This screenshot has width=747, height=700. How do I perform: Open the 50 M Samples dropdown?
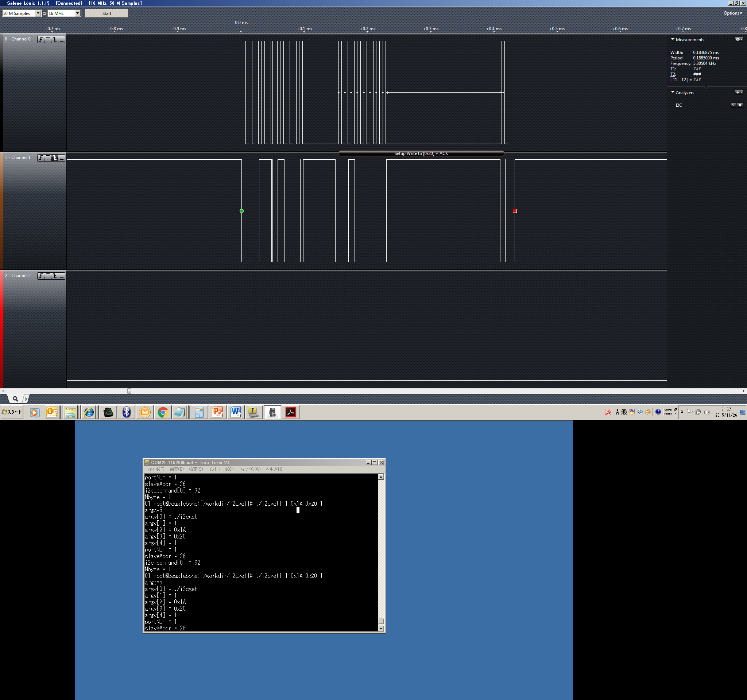(x=38, y=13)
